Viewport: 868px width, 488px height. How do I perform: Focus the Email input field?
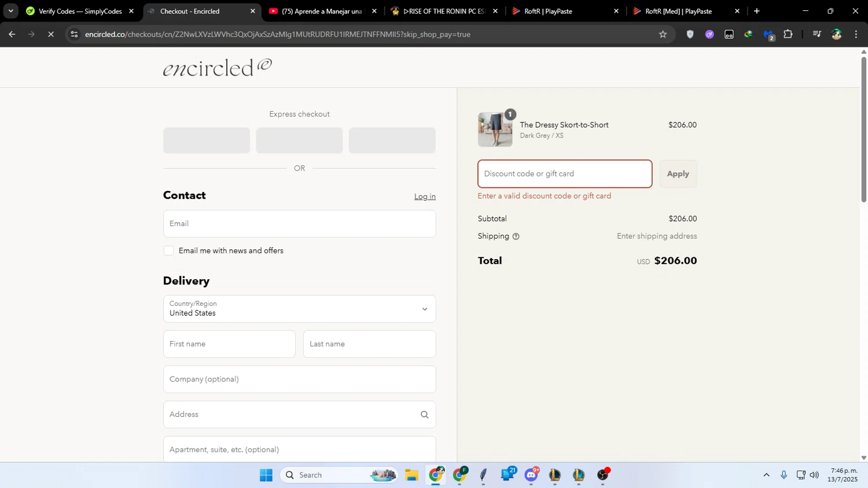click(299, 224)
